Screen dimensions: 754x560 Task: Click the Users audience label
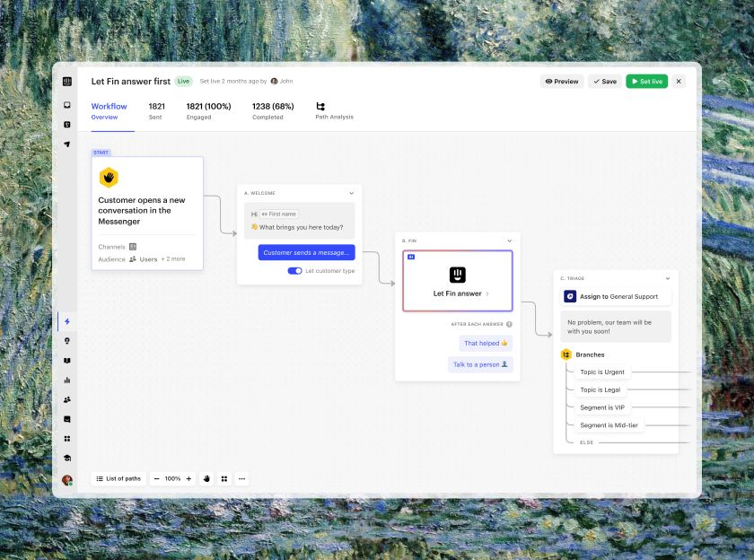(148, 259)
